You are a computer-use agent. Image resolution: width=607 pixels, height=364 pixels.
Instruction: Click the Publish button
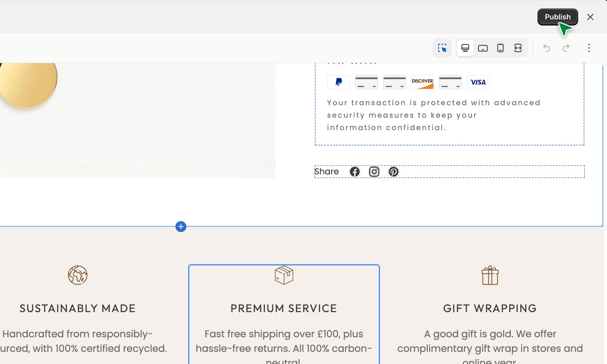coord(557,17)
